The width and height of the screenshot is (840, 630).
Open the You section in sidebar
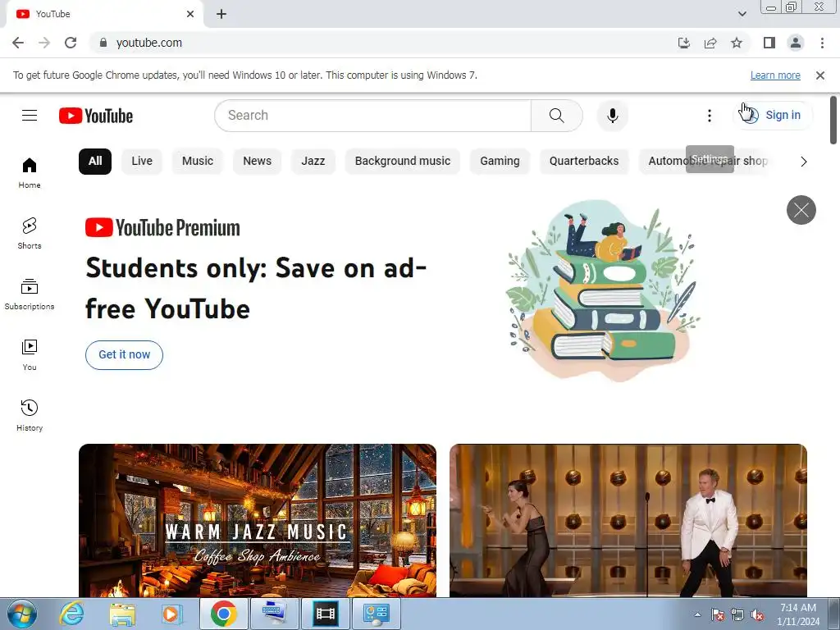[30, 354]
